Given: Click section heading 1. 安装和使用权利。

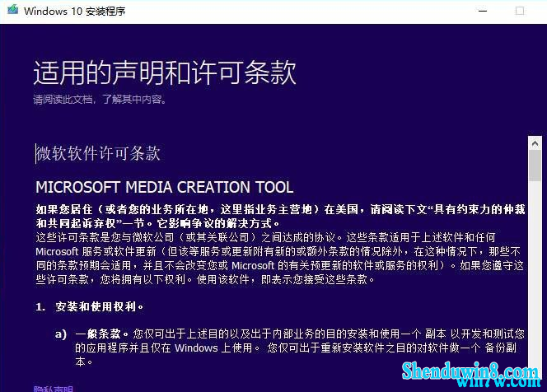Looking at the screenshot, I should [90, 306].
